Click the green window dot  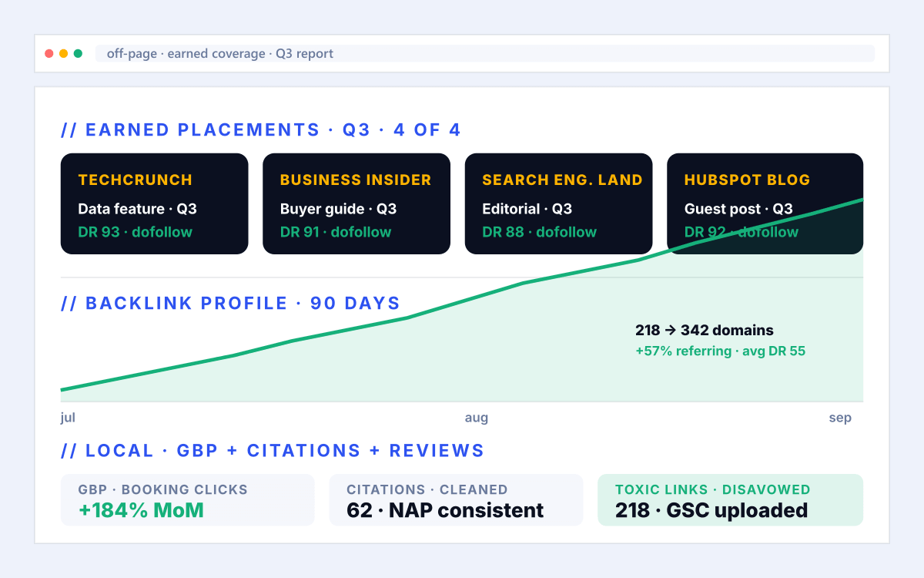click(78, 54)
